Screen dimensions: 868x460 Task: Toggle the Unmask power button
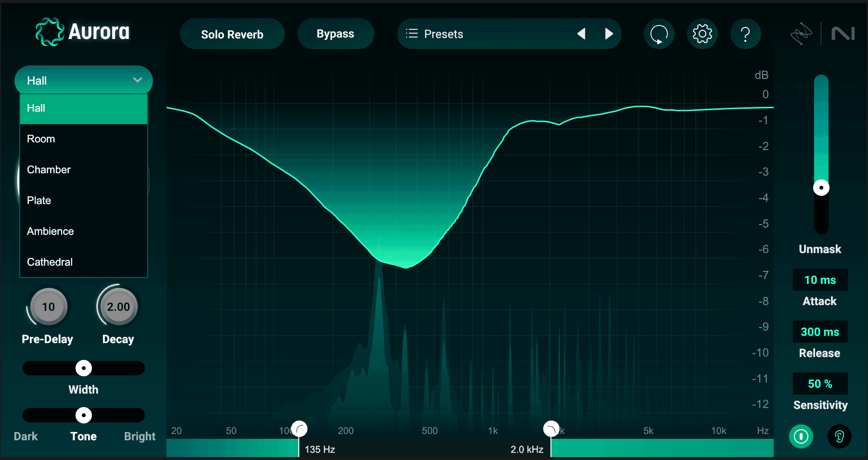[801, 436]
